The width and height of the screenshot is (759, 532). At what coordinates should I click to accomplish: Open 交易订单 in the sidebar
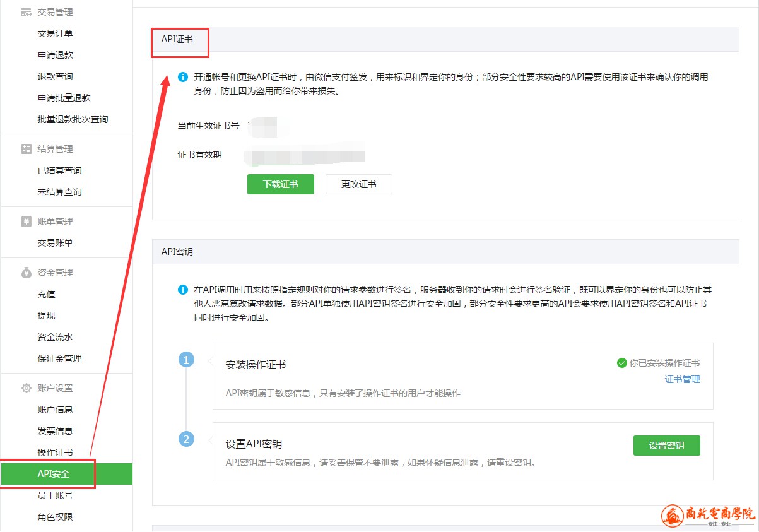55,33
